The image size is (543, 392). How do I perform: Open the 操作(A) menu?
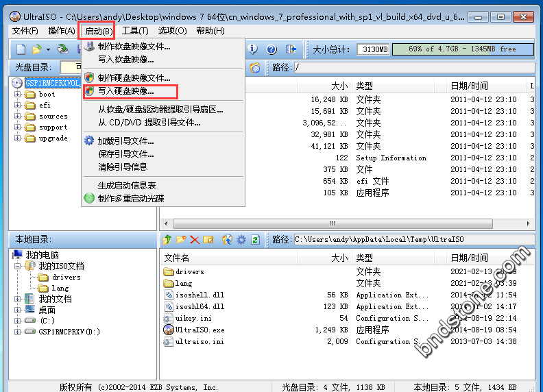click(62, 31)
